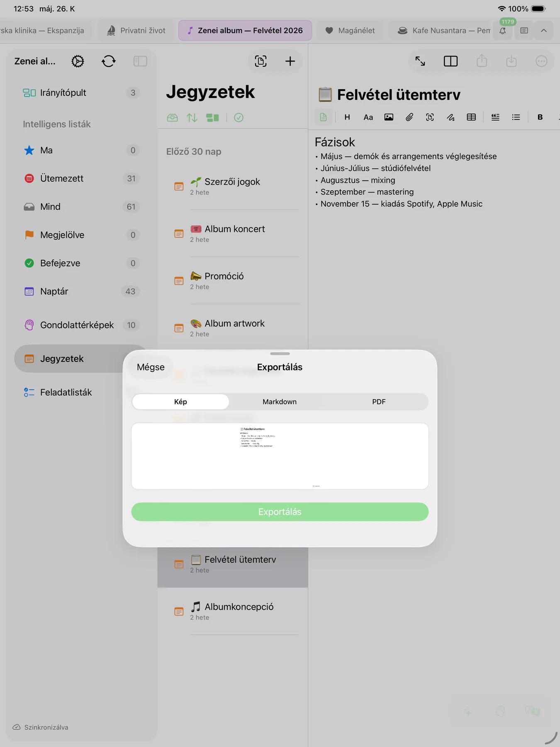The height and width of the screenshot is (747, 560).
Task: Attach file with paperclip icon
Action: coord(409,117)
